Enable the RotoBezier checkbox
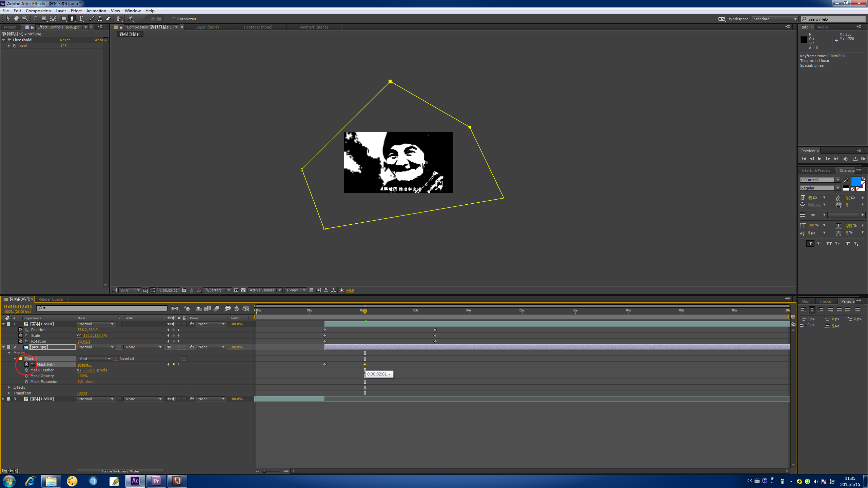 point(174,19)
